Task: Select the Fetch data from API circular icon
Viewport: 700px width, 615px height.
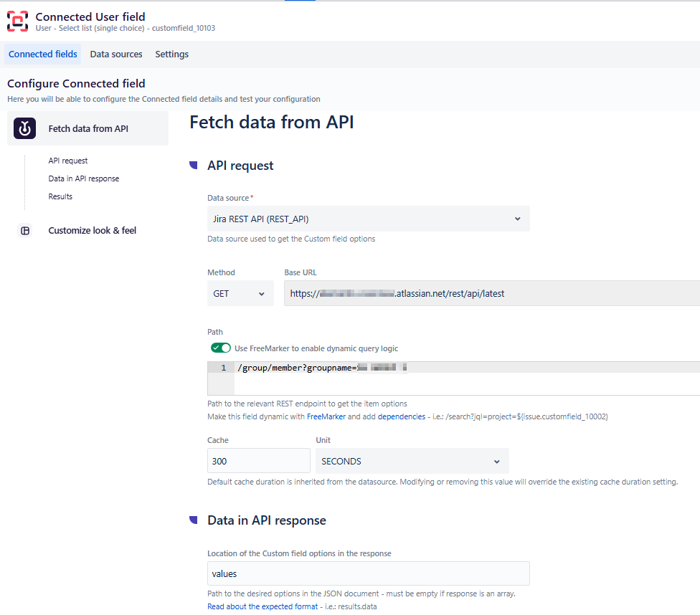Action: point(25,128)
